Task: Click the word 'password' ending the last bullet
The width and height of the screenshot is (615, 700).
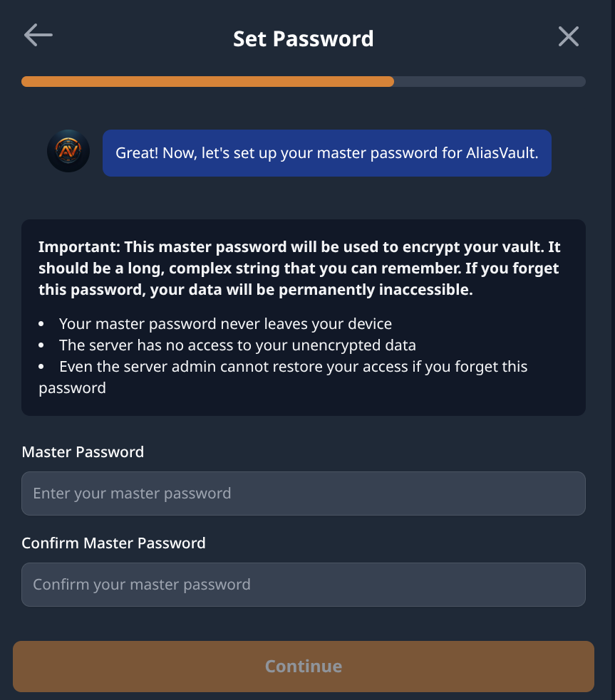Action: coord(72,388)
